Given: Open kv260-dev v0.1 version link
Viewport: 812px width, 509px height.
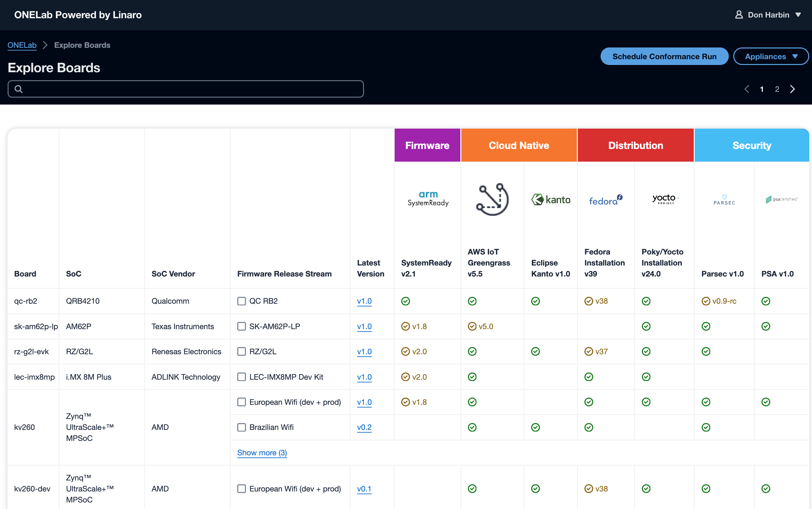Looking at the screenshot, I should (x=364, y=489).
